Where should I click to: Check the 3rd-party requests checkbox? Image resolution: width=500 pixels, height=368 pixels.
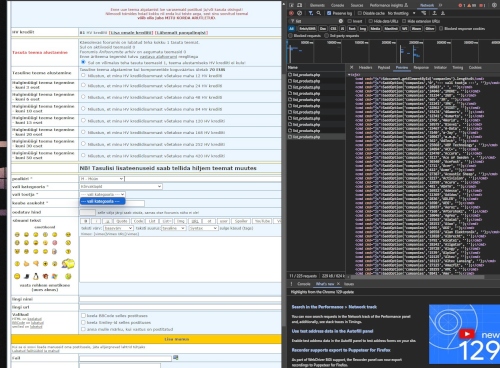pos(327,36)
